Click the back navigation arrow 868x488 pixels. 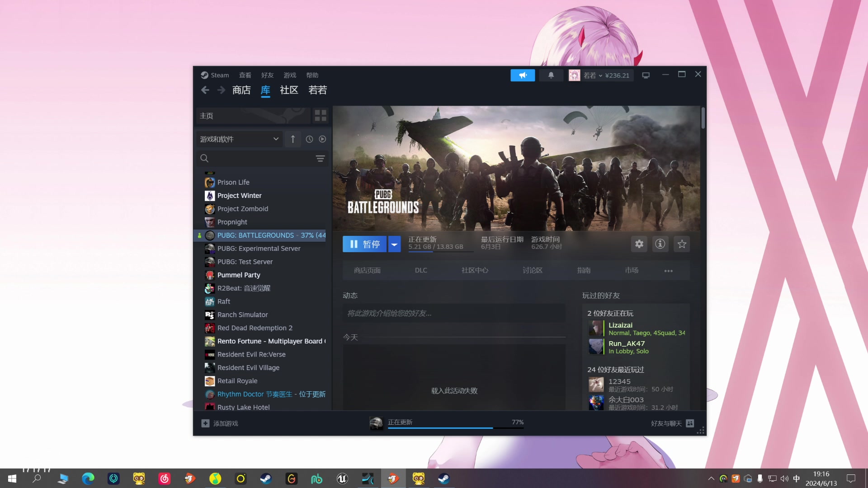click(205, 90)
